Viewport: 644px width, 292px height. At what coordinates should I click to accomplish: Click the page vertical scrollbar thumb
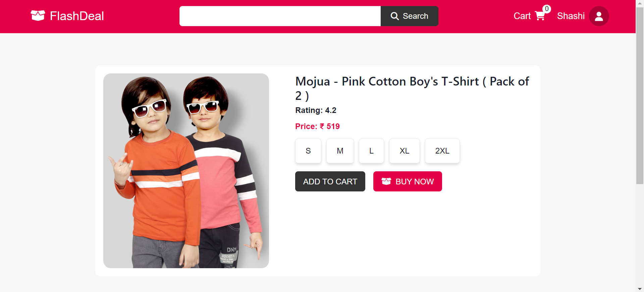click(640, 96)
